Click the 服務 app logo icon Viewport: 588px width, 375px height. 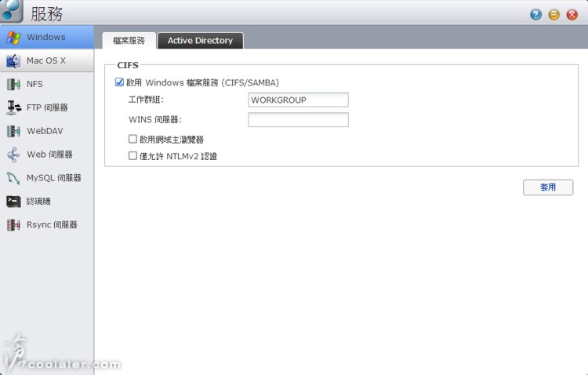coord(11,11)
